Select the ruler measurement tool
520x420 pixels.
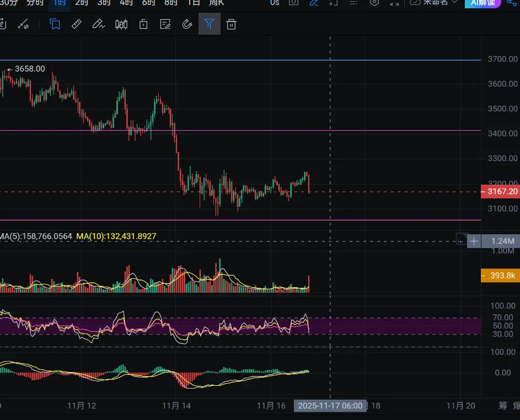(77, 24)
